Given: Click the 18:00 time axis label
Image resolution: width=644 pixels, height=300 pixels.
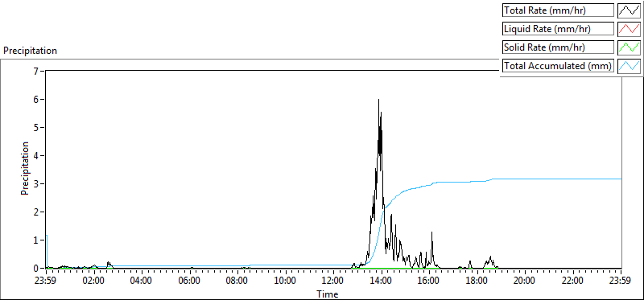Looking at the screenshot, I should [x=477, y=282].
